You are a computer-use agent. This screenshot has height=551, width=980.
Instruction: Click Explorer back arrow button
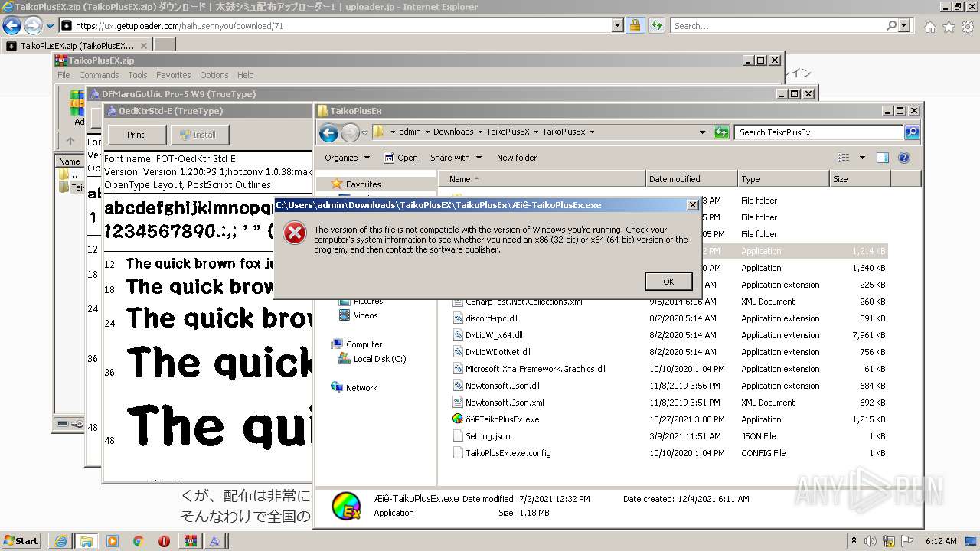pyautogui.click(x=328, y=132)
